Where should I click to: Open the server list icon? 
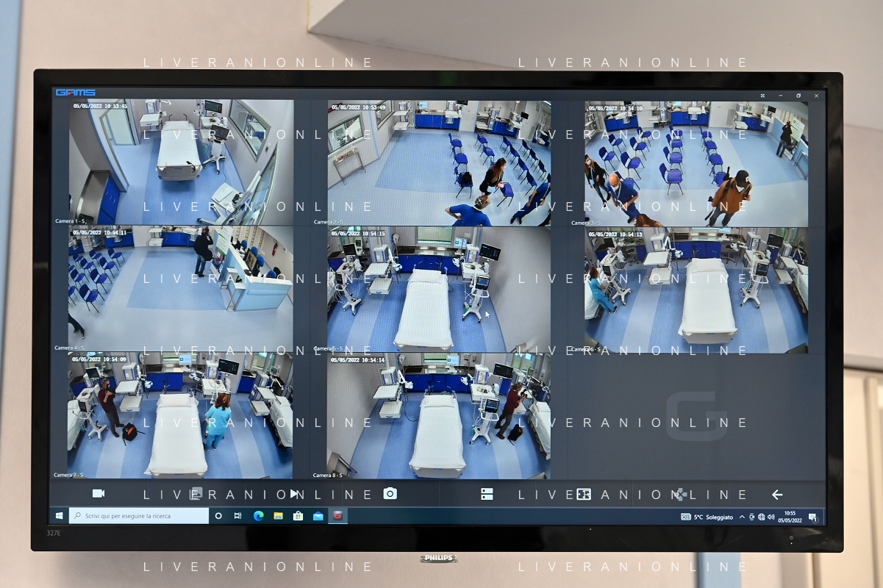[x=487, y=494]
